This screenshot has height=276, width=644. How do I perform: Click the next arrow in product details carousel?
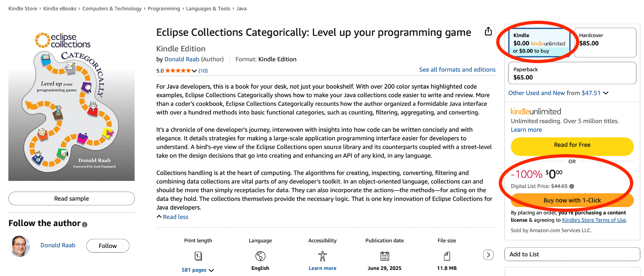(x=488, y=255)
